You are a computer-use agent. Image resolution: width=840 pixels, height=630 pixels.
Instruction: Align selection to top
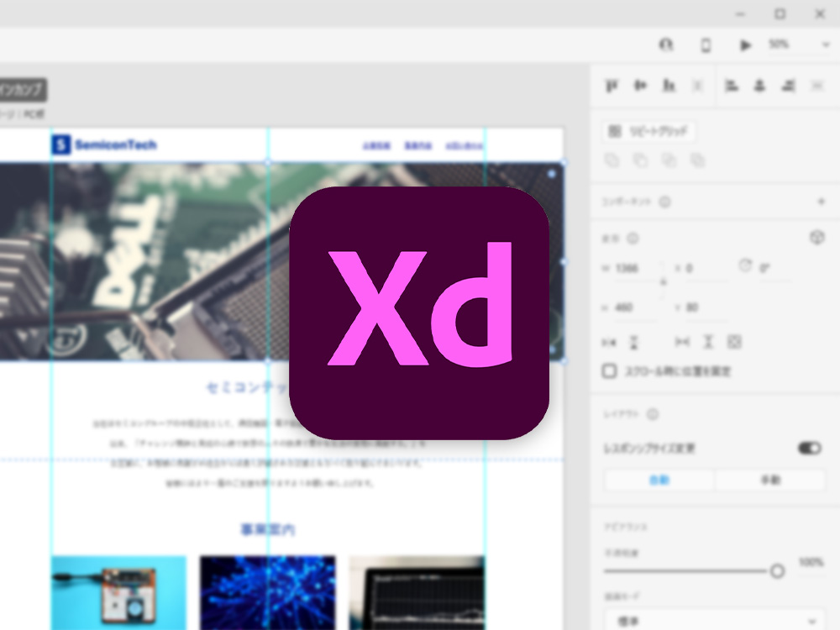(x=612, y=86)
